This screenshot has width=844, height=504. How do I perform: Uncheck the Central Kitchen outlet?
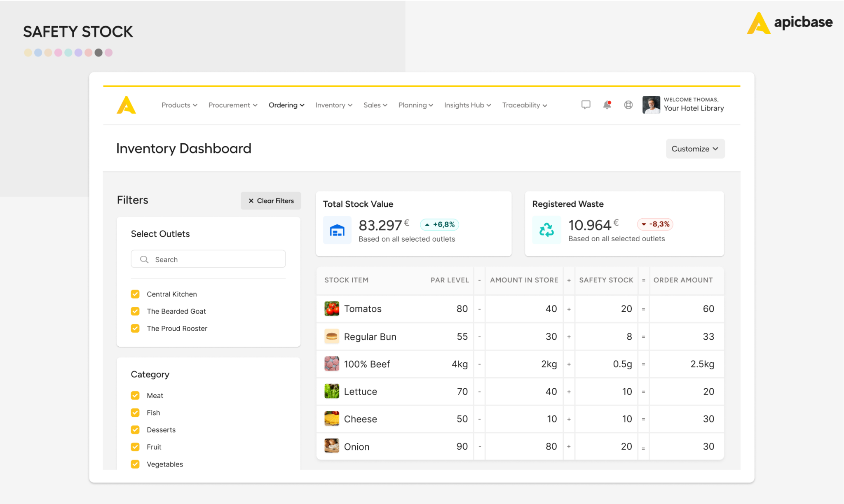pos(135,294)
